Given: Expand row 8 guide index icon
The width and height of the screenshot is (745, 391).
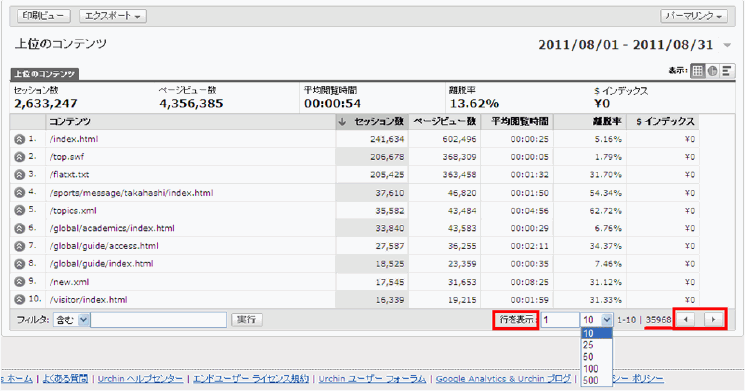Looking at the screenshot, I should 19,264.
